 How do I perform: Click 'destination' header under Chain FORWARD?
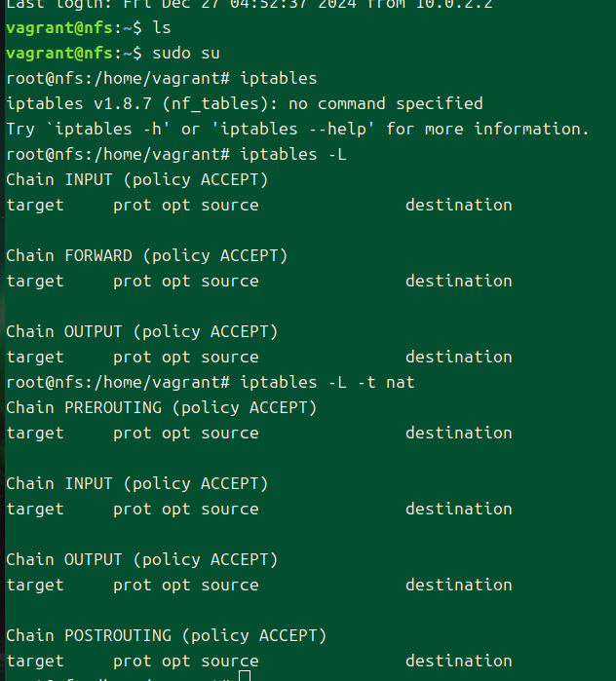click(458, 281)
